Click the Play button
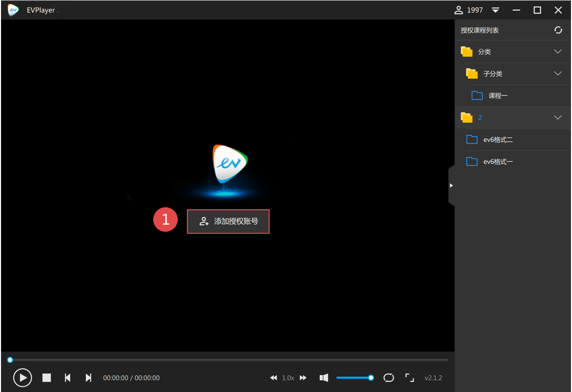This screenshot has height=392, width=572. point(22,378)
